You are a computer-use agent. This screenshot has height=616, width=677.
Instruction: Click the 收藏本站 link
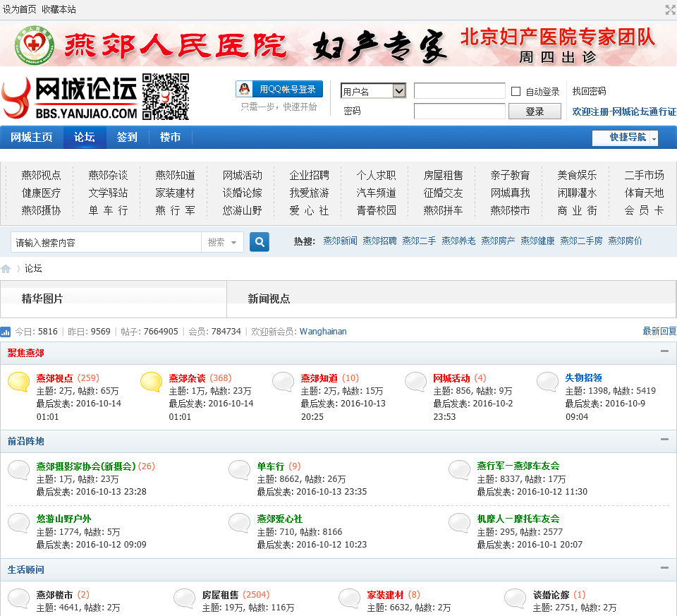coord(59,9)
